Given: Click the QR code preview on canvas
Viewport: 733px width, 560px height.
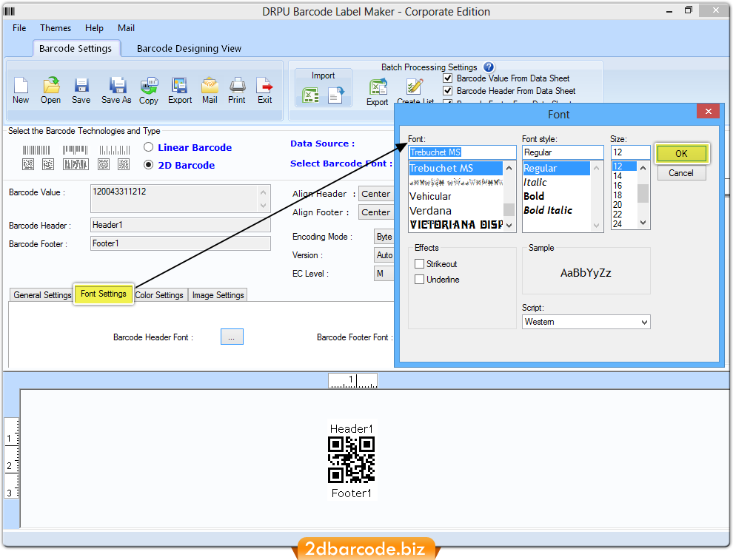Looking at the screenshot, I should [x=351, y=459].
